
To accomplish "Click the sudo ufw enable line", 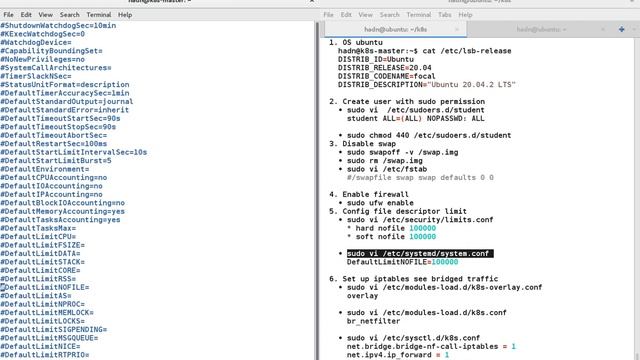I will click(x=380, y=203).
